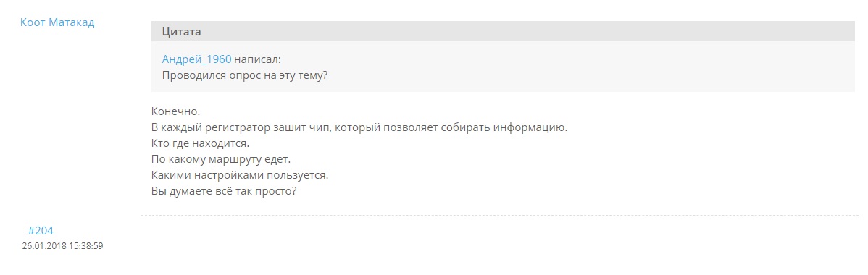This screenshot has width=868, height=275.
Task: Open the profile of Коот Матакад
Action: pos(57,22)
